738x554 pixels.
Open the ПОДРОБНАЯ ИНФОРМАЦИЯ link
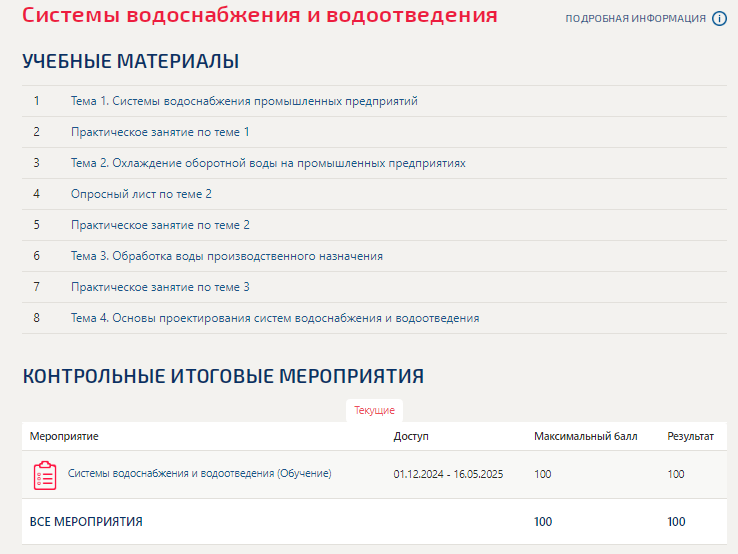635,19
